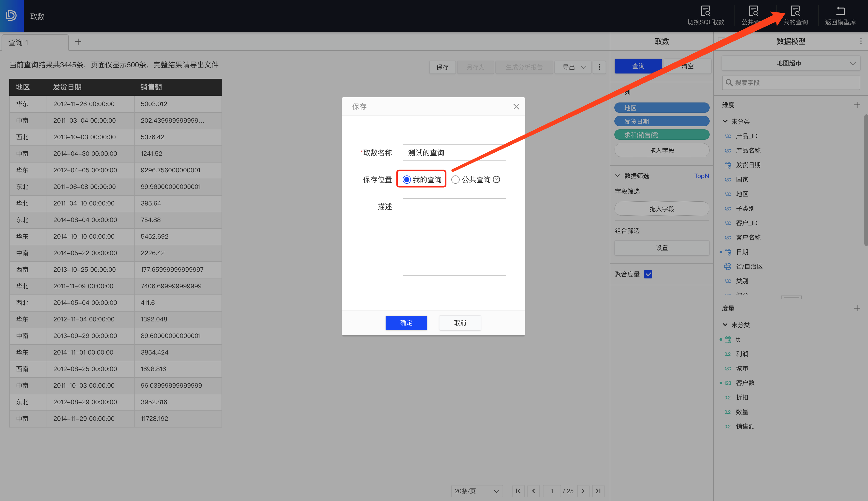868x501 pixels.
Task: Collapse 未分类 under 维度
Action: [725, 121]
